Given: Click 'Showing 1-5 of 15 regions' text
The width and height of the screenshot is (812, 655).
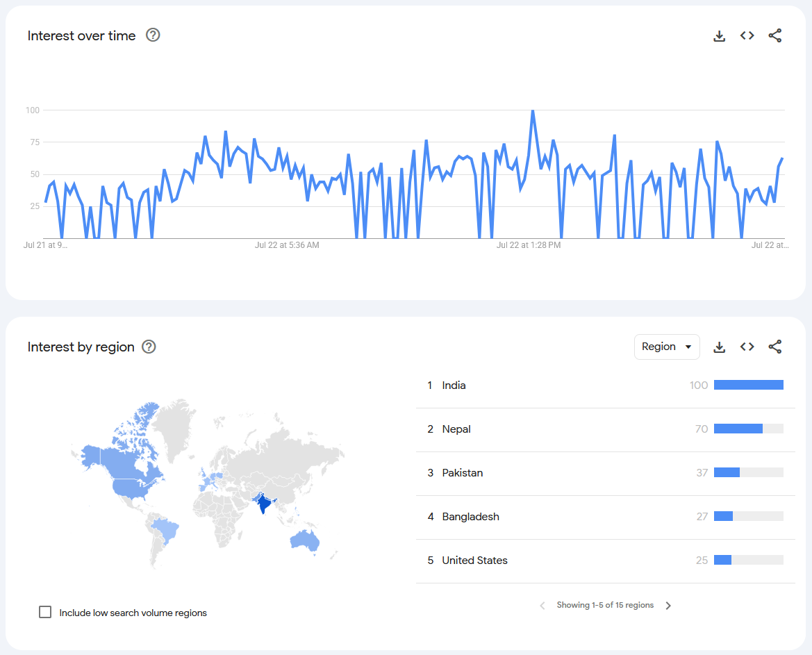Looking at the screenshot, I should click(x=605, y=605).
